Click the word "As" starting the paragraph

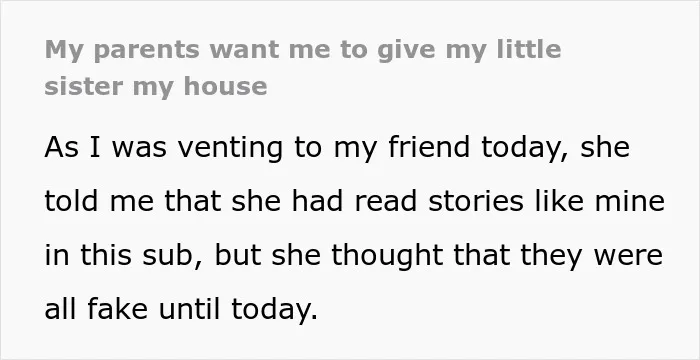coord(62,148)
